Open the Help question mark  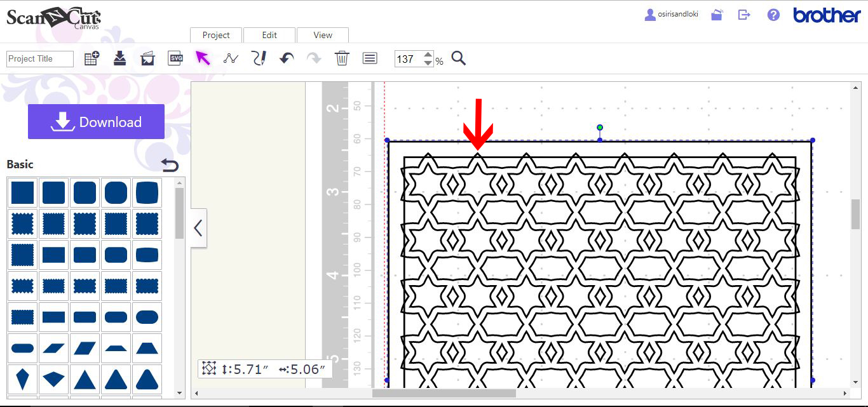click(x=773, y=14)
